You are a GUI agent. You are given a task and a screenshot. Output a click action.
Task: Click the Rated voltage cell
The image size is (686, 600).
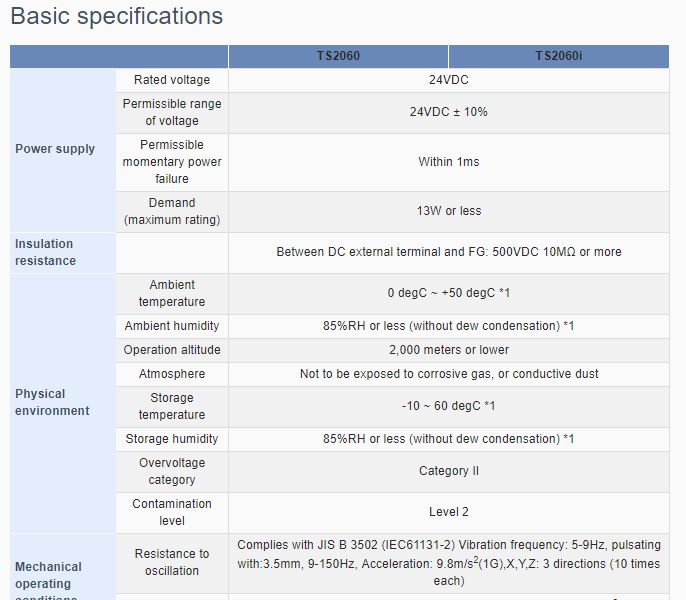[172, 80]
